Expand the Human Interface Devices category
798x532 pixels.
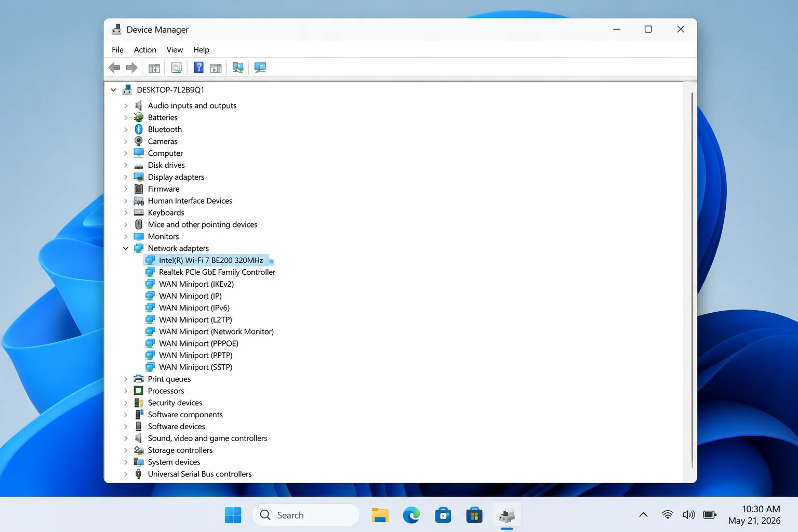pyautogui.click(x=126, y=201)
